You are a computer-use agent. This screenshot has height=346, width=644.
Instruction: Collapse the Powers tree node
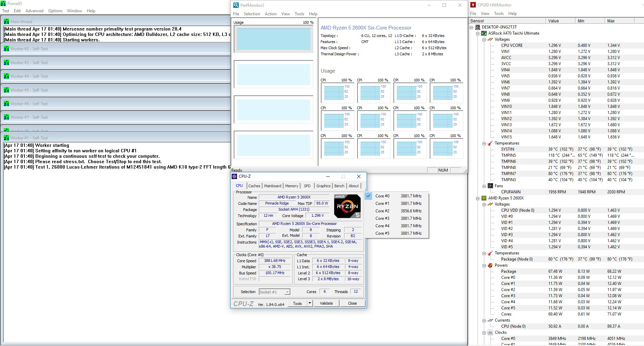[484, 266]
